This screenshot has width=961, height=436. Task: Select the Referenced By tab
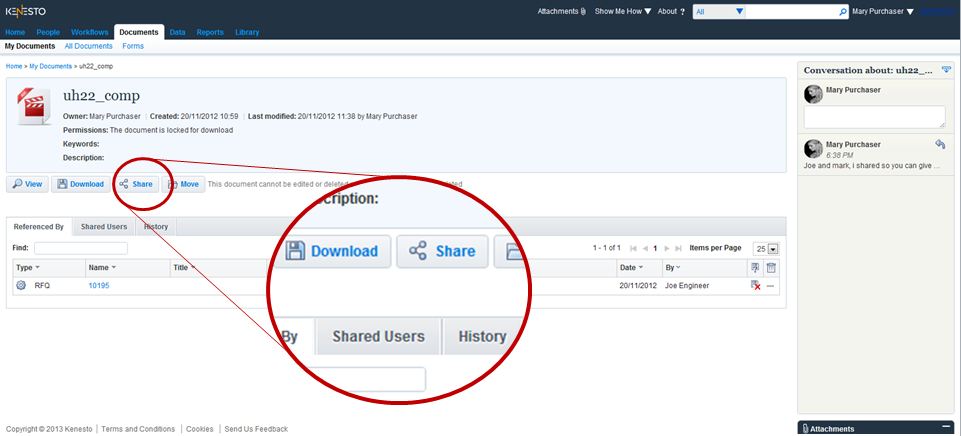point(39,227)
